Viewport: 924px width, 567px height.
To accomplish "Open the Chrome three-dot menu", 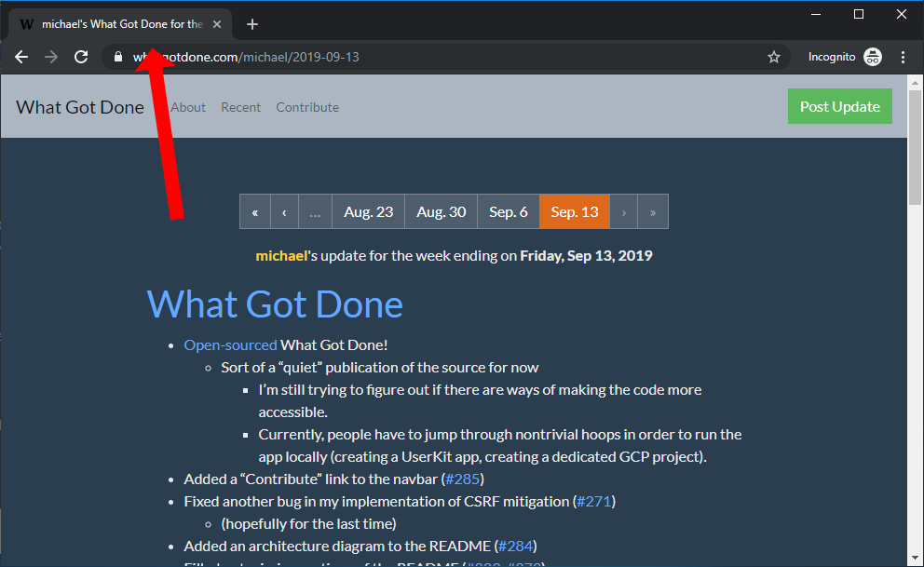I will tap(903, 57).
